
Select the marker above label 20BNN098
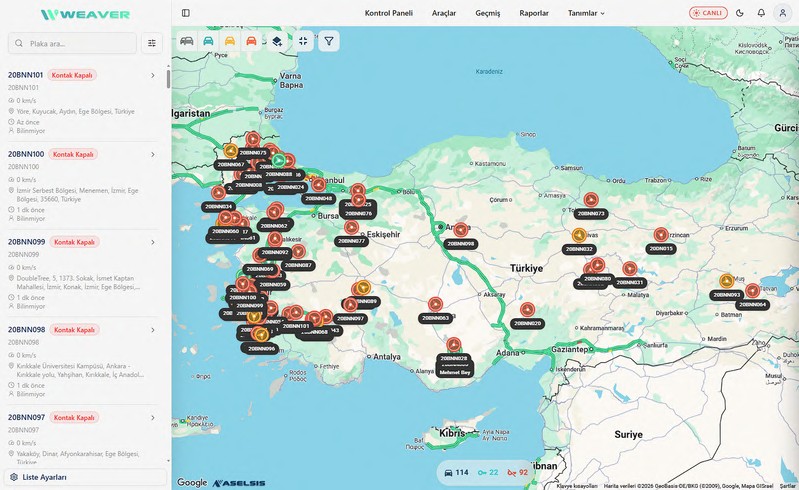[461, 230]
